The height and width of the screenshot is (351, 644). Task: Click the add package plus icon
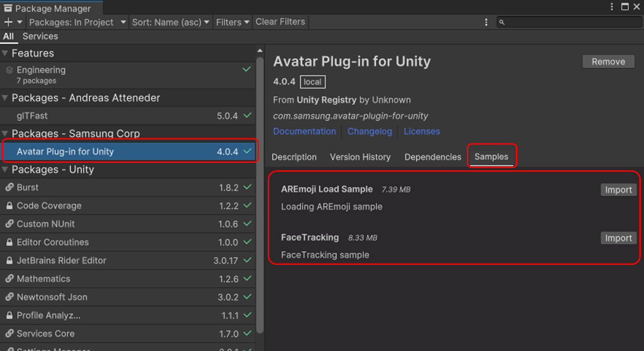[x=8, y=22]
